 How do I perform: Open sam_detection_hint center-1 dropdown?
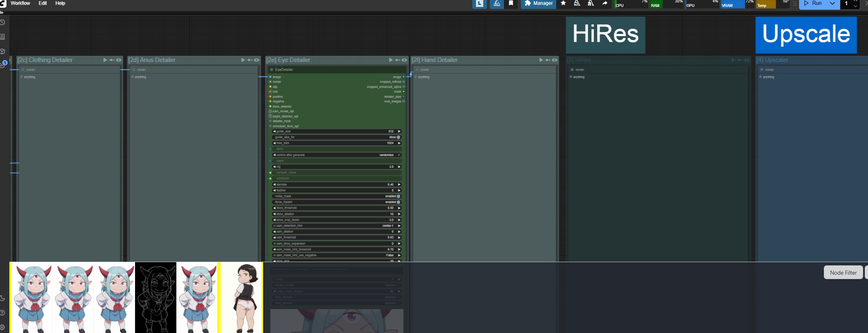click(x=336, y=226)
